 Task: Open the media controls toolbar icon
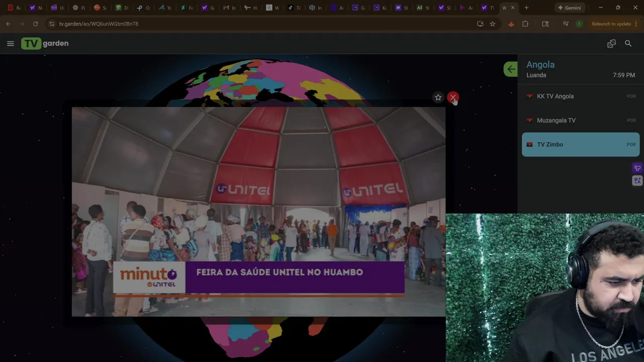(566, 24)
